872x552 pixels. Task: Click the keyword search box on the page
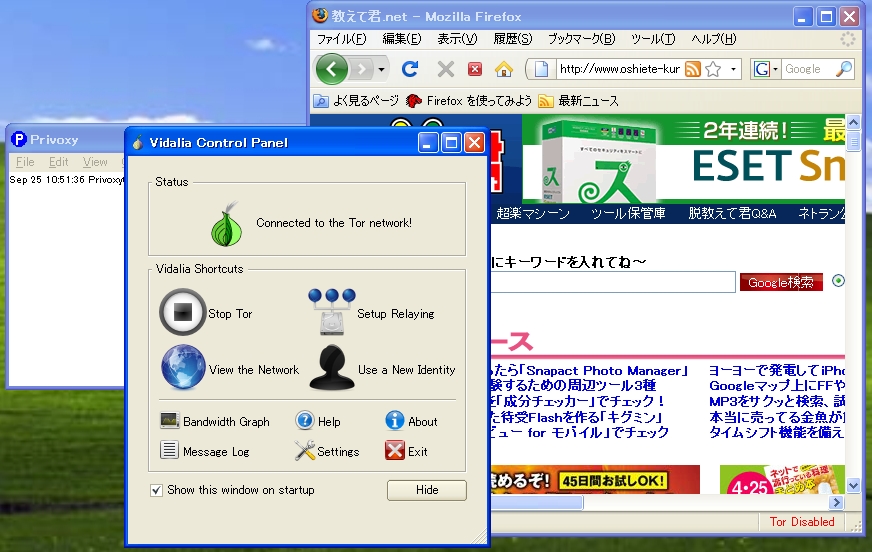[613, 282]
